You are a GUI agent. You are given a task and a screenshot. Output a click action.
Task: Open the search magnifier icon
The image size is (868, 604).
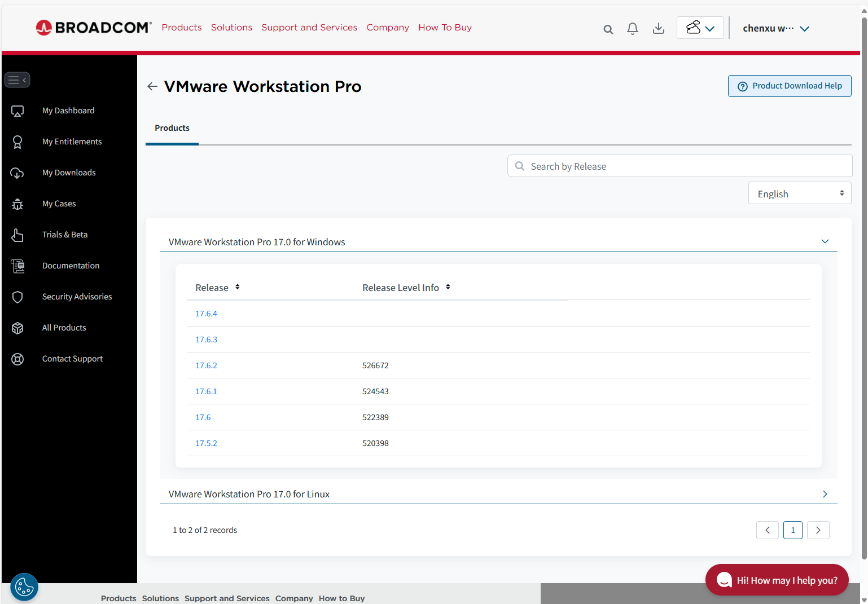[608, 29]
